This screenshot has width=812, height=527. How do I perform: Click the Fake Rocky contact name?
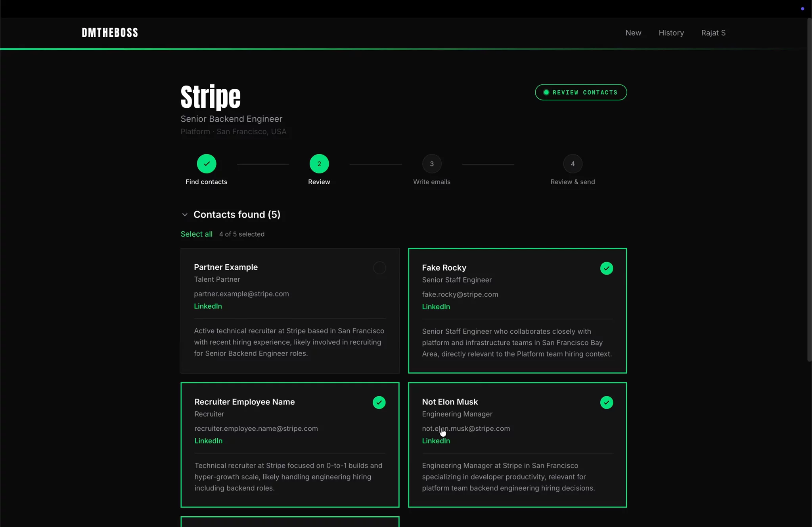[x=444, y=268]
